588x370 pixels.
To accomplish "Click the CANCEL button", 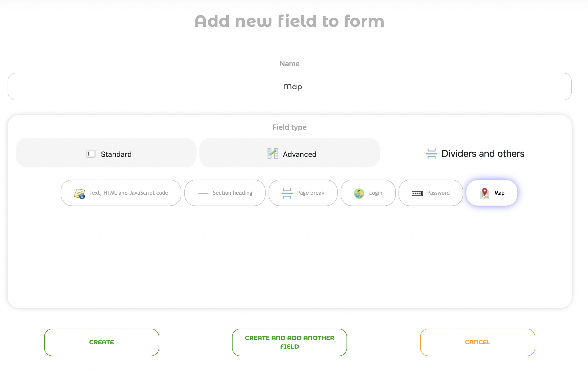I will pos(478,342).
